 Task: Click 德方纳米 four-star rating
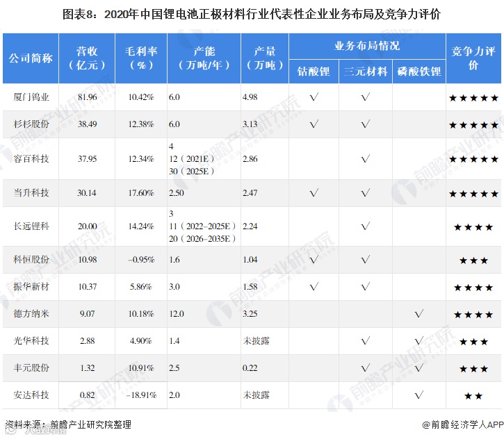click(x=473, y=315)
